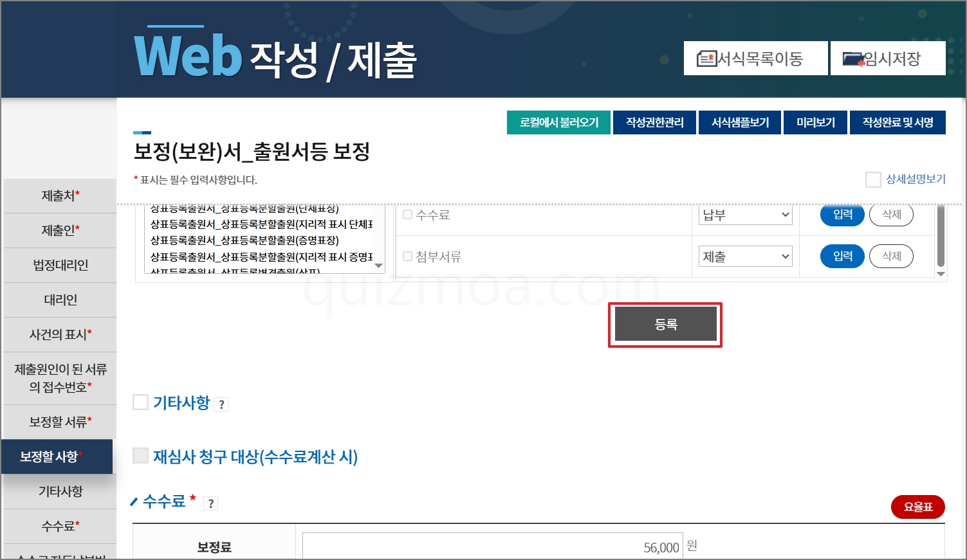Open 제출원인이 된 서류의 접수번호 section
This screenshot has height=560, width=967.
60,378
